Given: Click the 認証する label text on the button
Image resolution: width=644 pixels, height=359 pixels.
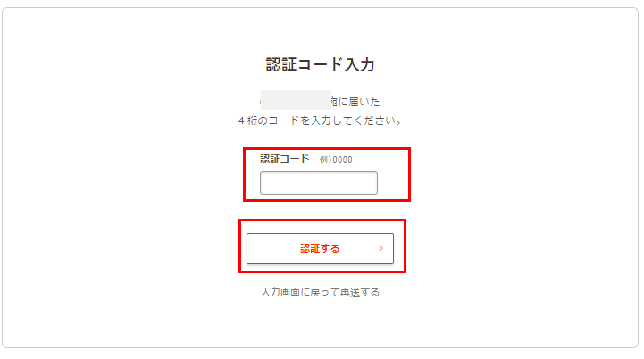Looking at the screenshot, I should [x=320, y=248].
